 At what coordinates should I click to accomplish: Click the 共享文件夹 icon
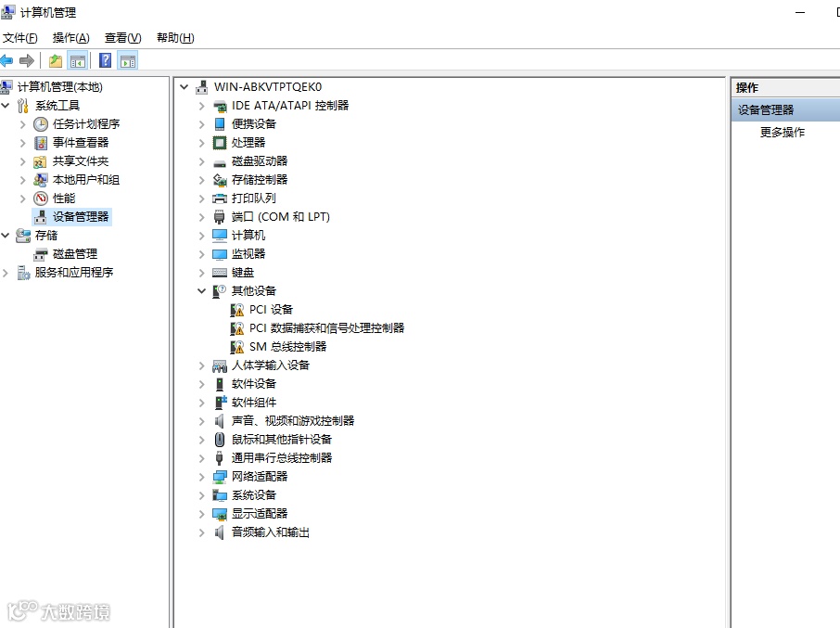pos(40,161)
